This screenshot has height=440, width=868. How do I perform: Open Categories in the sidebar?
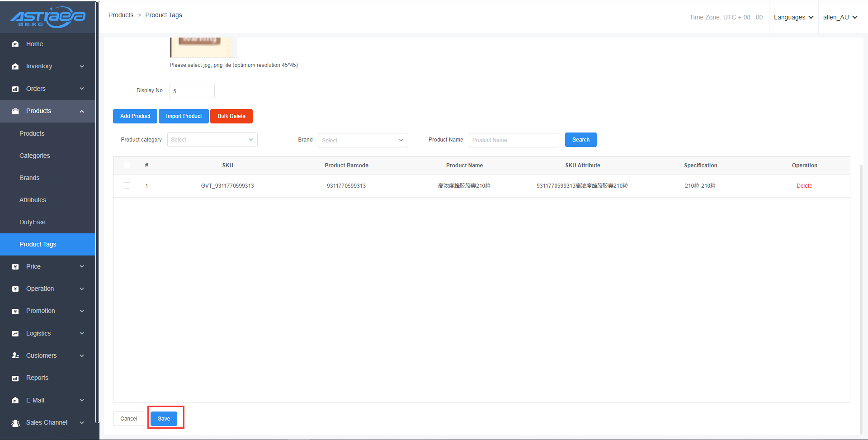[35, 156]
